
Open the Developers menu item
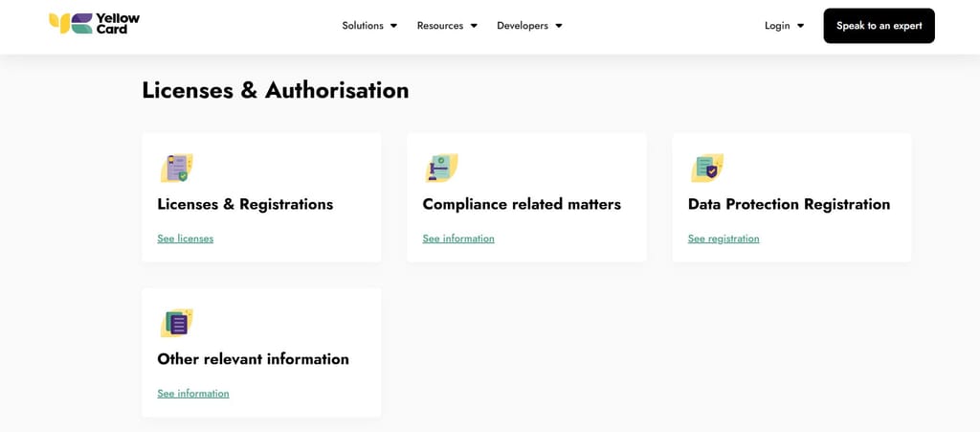coord(523,26)
